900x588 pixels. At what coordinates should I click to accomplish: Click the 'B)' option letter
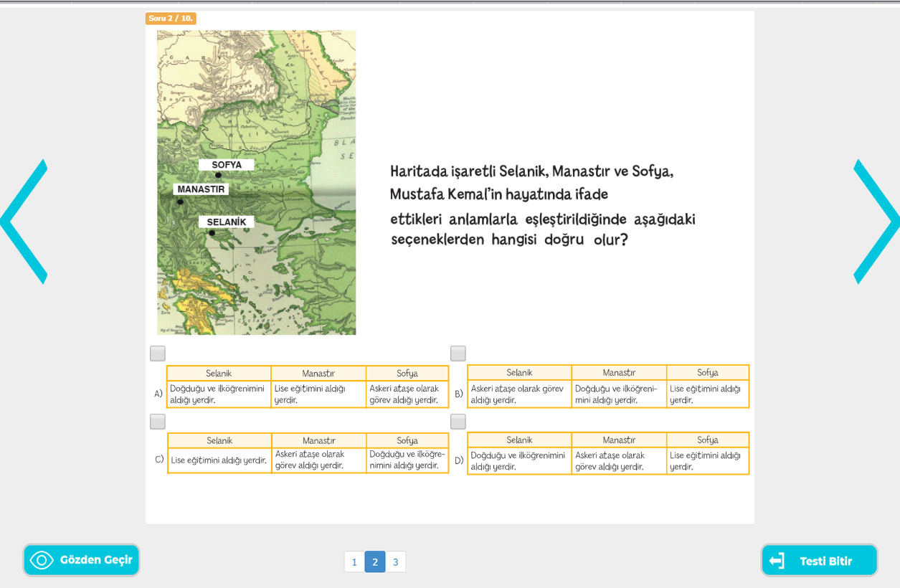tap(459, 394)
